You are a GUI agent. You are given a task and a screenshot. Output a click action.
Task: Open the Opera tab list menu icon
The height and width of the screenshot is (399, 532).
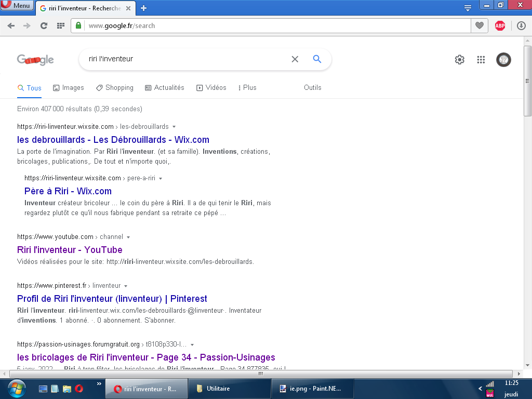[468, 8]
